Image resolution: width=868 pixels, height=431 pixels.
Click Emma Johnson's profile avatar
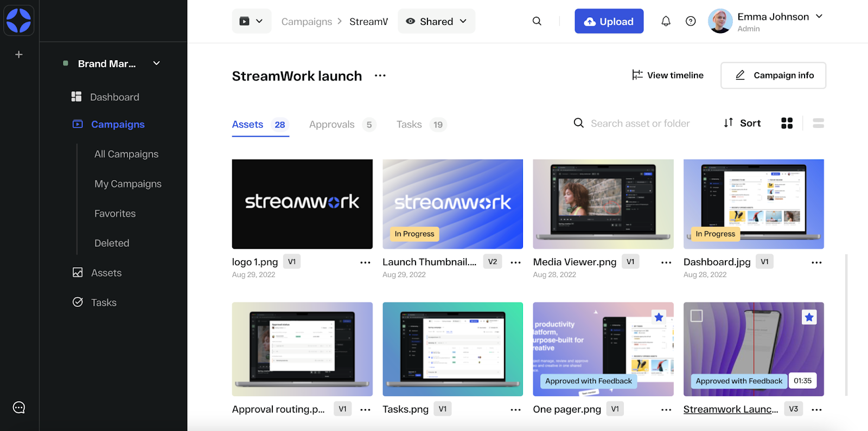(x=720, y=21)
